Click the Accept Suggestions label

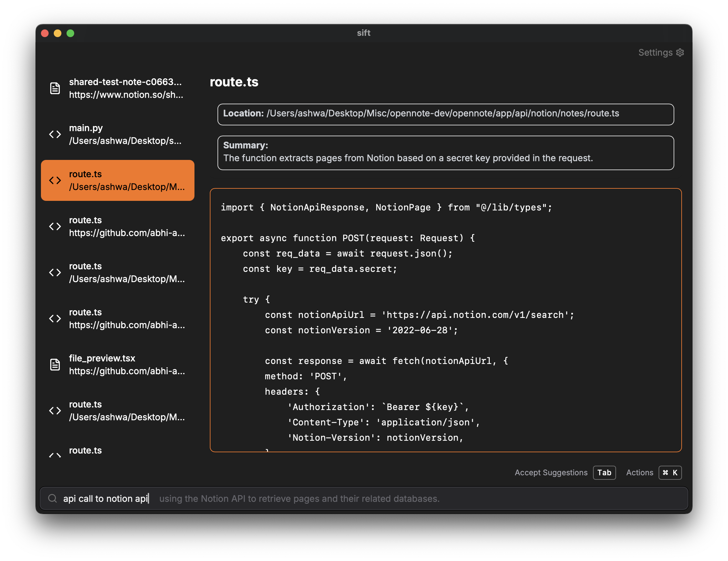pos(551,473)
